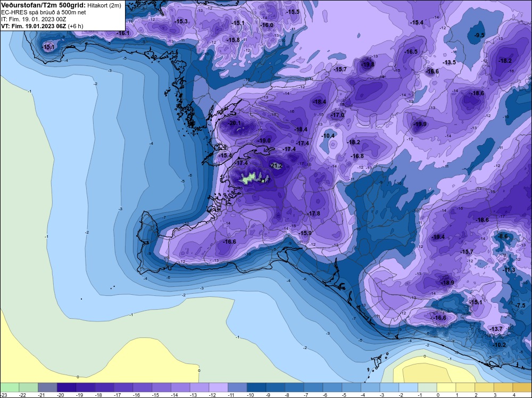This screenshot has height=398, width=532.
Task: Click the -16.0 temperature value on map
Action: (x=267, y=25)
